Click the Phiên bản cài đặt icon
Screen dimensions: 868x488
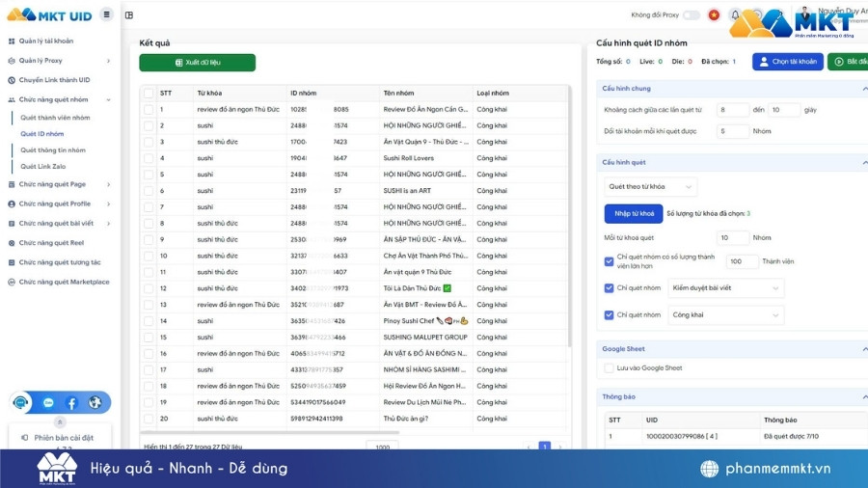25,438
